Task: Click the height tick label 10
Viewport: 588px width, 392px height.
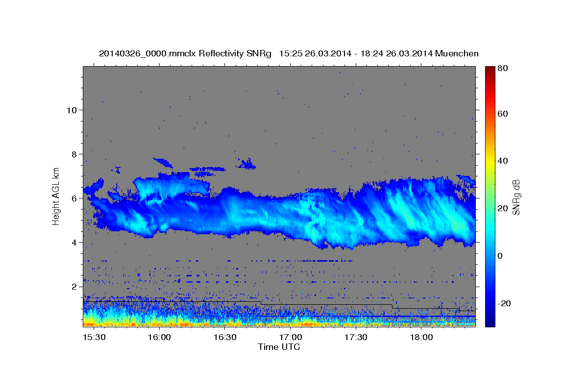Action: (72, 110)
